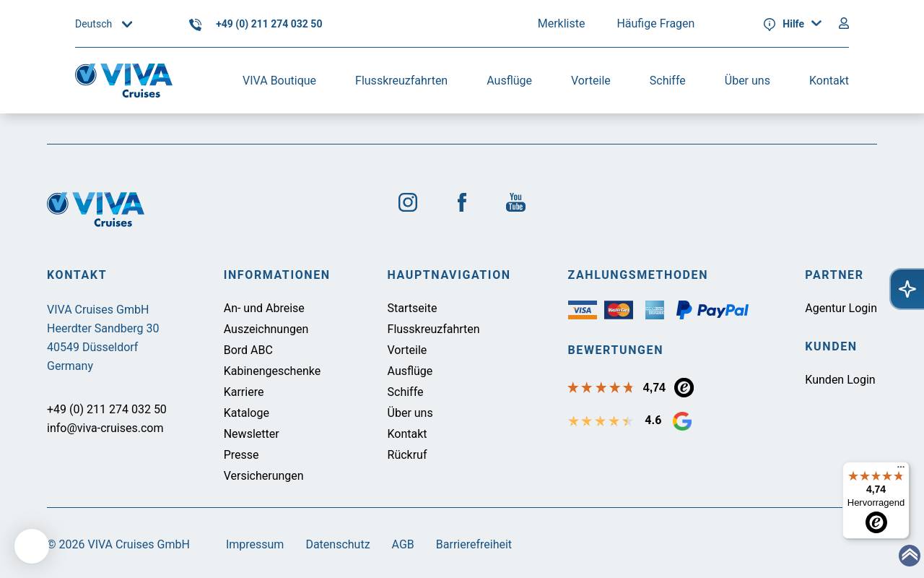Click the Visa payment icon

click(583, 310)
